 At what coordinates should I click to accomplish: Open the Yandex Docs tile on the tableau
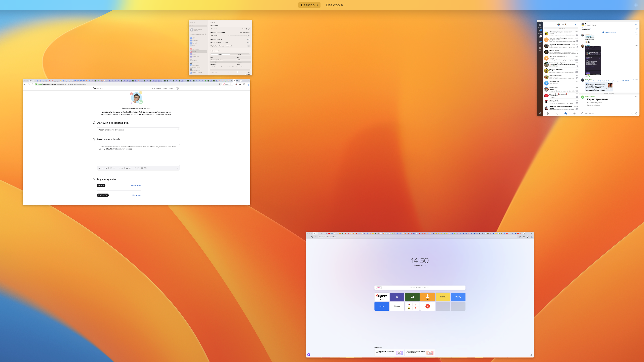point(382,306)
